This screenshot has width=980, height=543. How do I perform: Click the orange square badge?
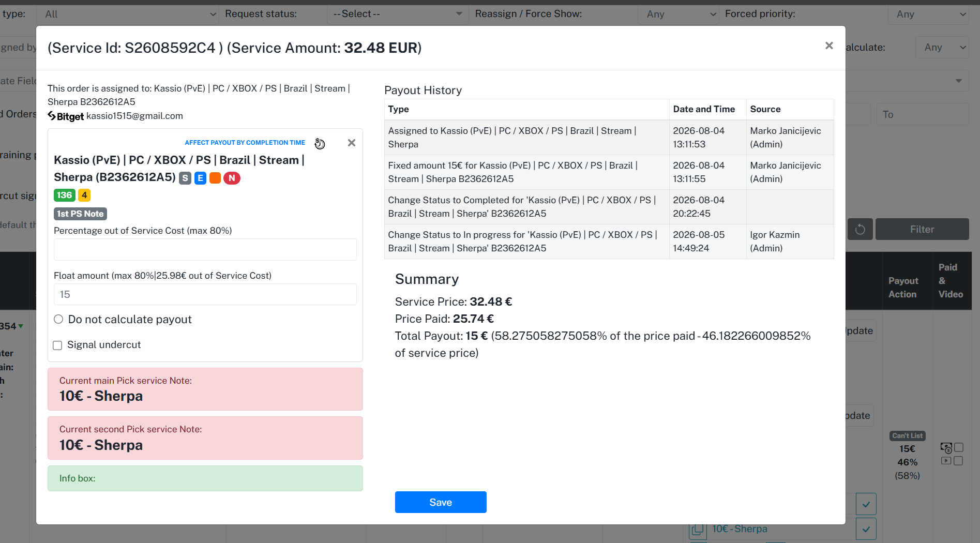click(215, 178)
